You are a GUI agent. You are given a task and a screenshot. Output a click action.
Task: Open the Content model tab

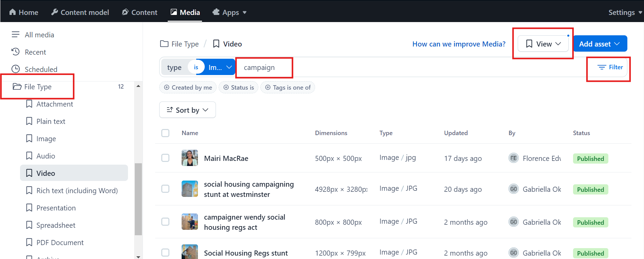[80, 12]
